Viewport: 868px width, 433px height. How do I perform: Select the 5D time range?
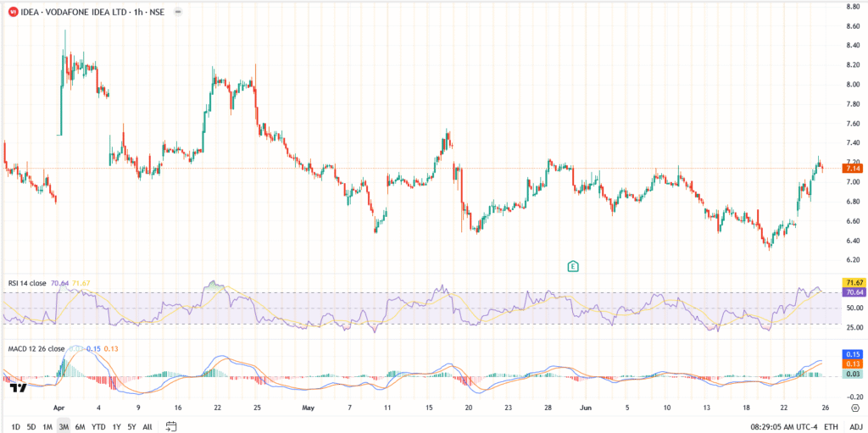[31, 426]
